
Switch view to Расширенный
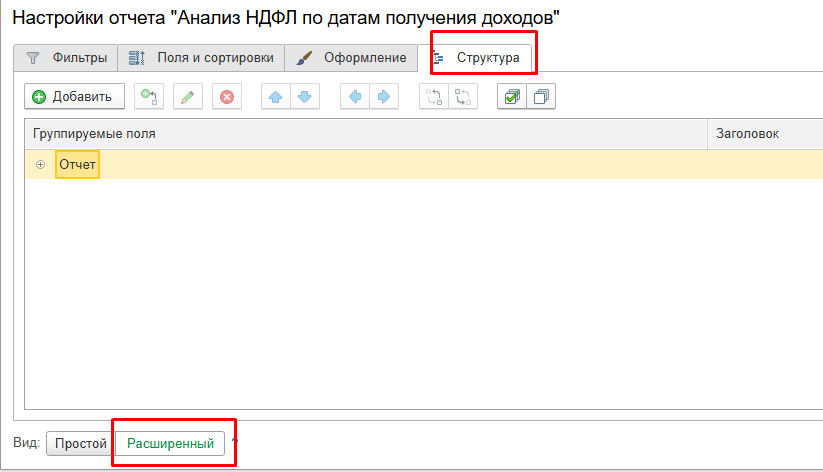(170, 444)
